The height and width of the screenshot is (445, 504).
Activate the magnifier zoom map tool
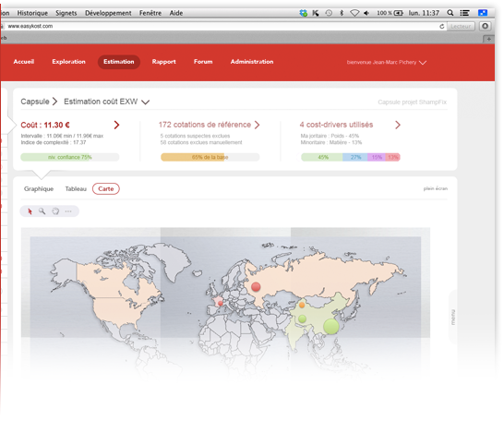point(42,210)
